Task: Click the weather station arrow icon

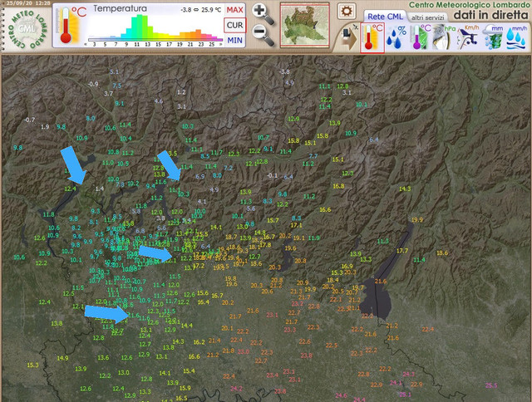Action: [348, 37]
